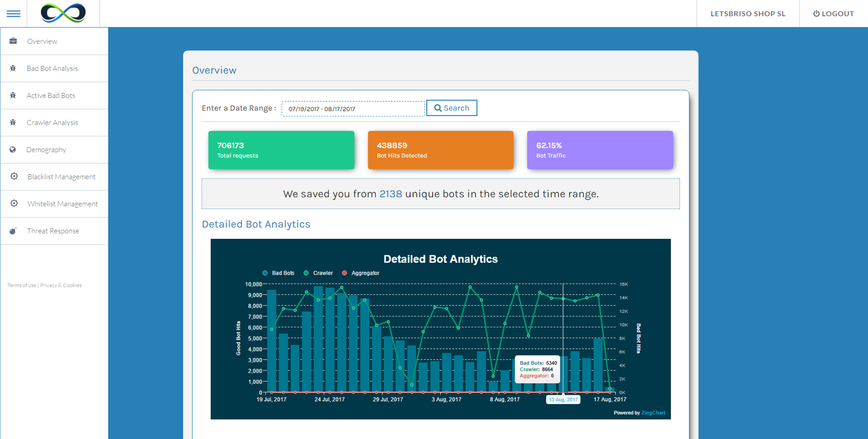Viewport: 868px width, 439px height.
Task: Click the Bot Traffic purple card
Action: click(600, 150)
